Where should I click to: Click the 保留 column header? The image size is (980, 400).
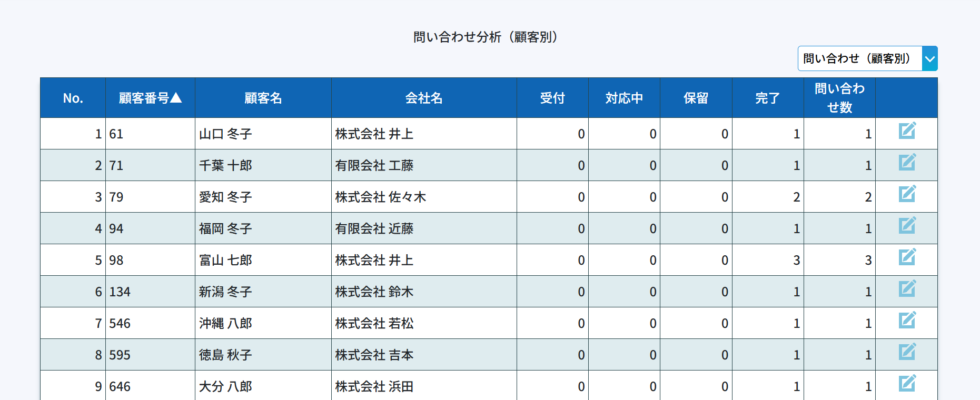tap(696, 98)
